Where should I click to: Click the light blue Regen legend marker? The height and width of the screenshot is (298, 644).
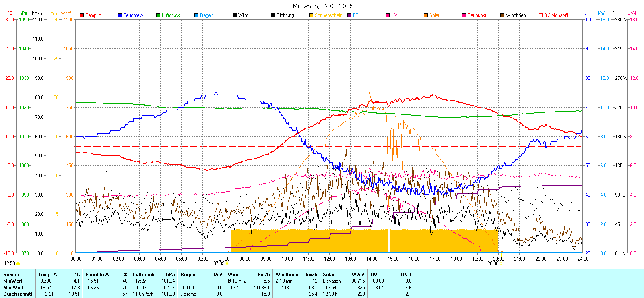pos(196,15)
